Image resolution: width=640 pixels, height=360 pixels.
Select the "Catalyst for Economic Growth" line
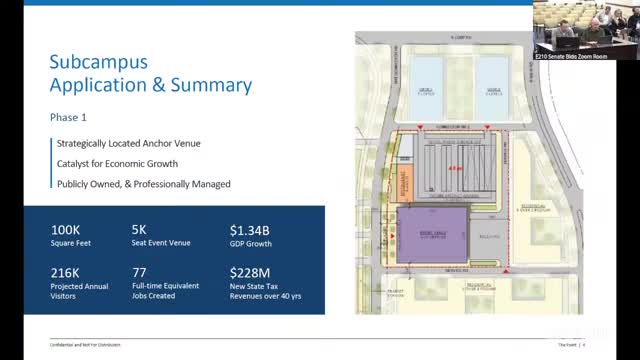117,164
